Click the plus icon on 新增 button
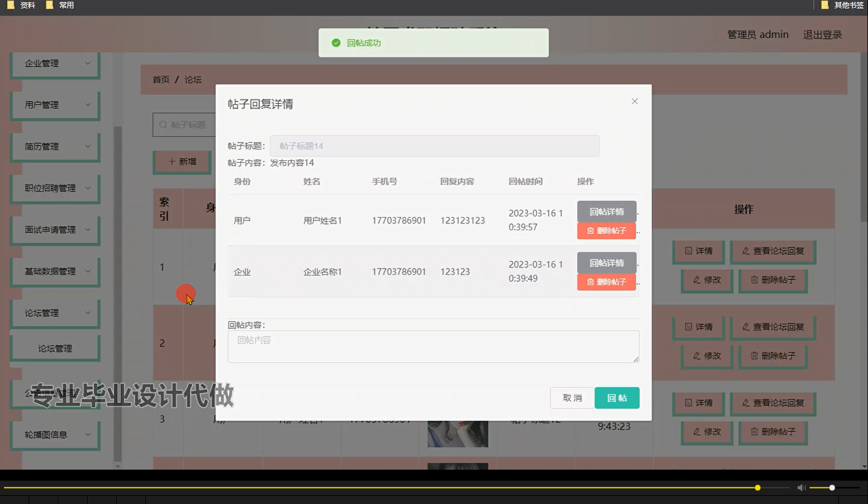 point(172,162)
